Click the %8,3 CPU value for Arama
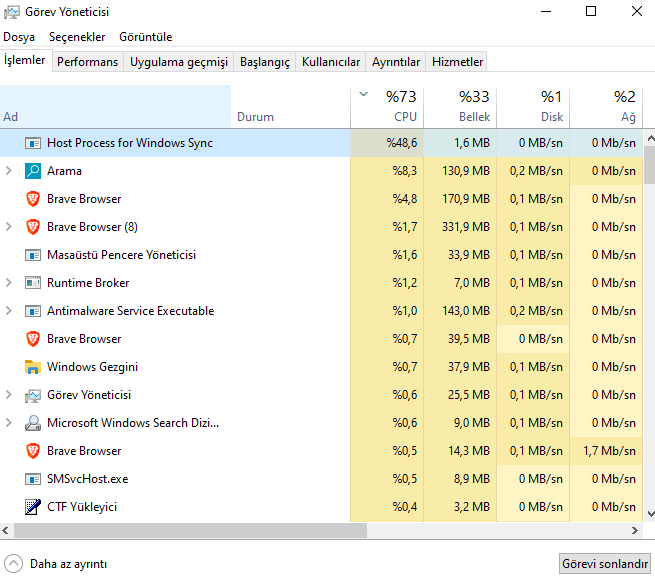The height and width of the screenshot is (584, 655). [x=404, y=171]
